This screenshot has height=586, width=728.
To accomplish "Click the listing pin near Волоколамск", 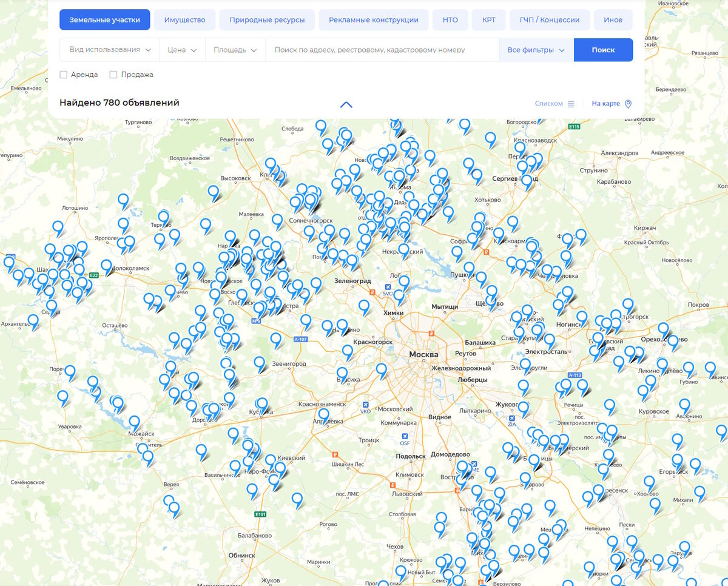I will [107, 266].
